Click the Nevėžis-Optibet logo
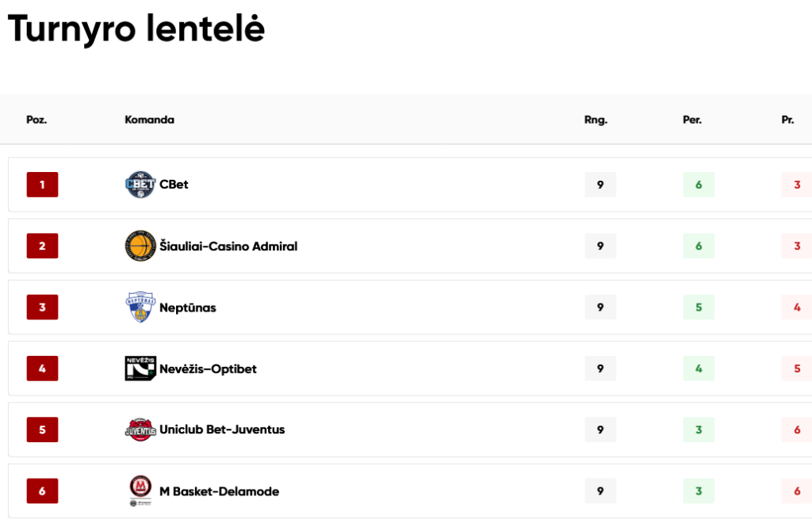 (x=140, y=369)
